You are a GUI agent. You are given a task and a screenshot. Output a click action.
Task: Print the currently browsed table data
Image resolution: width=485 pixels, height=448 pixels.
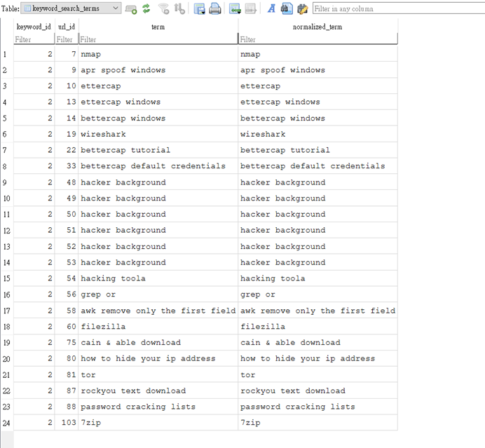(215, 8)
